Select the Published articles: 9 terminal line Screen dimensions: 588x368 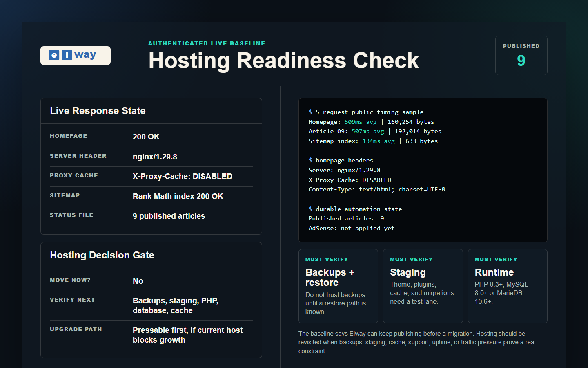coord(346,218)
